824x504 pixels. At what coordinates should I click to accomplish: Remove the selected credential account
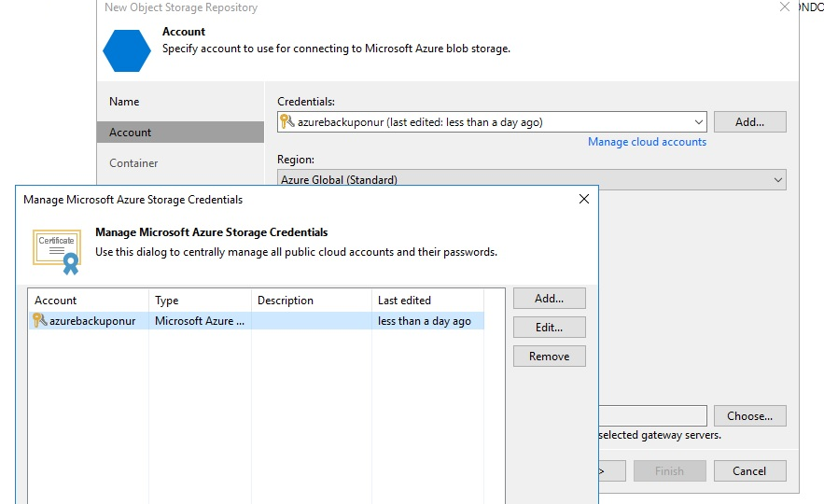(549, 357)
